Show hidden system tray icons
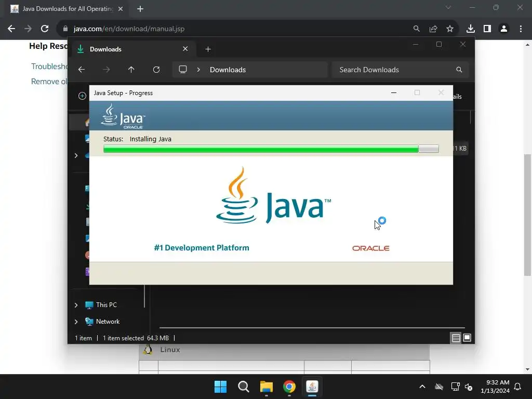Screen dimensions: 532x399 (422, 387)
